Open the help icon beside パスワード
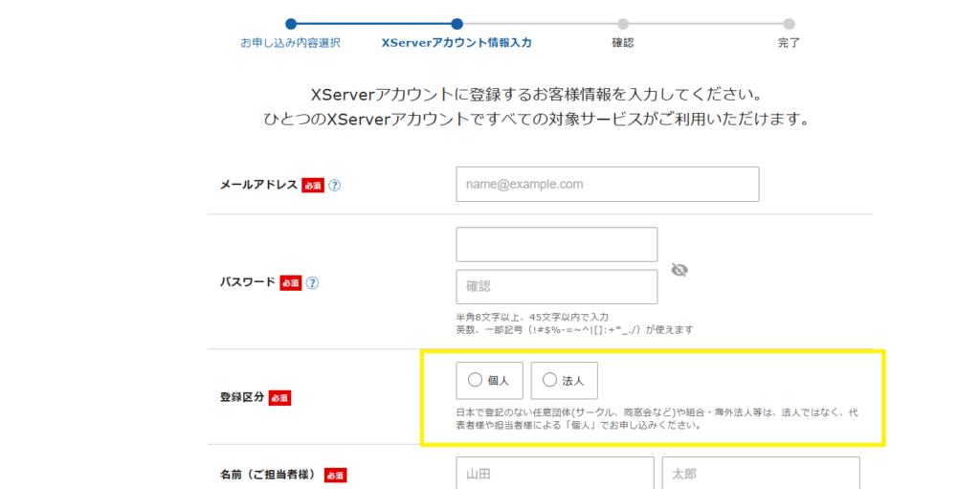Image resolution: width=980 pixels, height=489 pixels. (313, 282)
